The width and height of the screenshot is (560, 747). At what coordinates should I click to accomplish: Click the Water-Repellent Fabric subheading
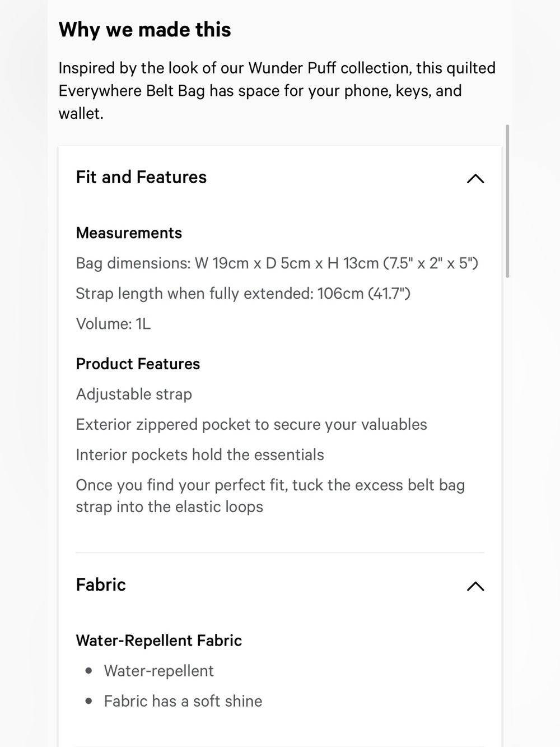[159, 641]
